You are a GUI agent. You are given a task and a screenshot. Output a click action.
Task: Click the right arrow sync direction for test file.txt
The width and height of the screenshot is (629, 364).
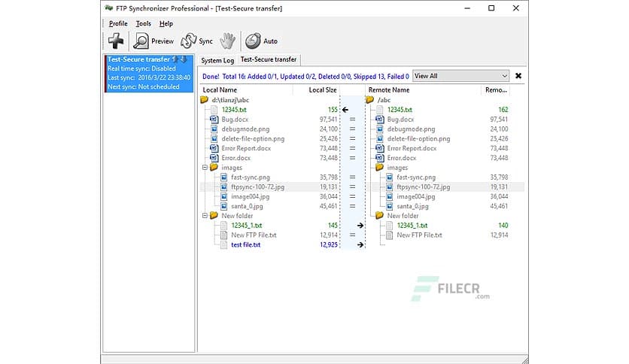[x=360, y=244]
